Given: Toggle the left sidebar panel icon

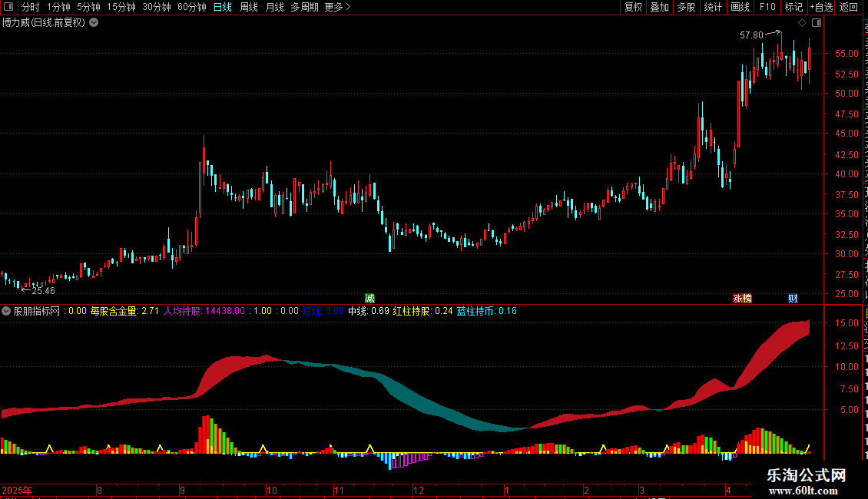Looking at the screenshot, I should point(8,7).
